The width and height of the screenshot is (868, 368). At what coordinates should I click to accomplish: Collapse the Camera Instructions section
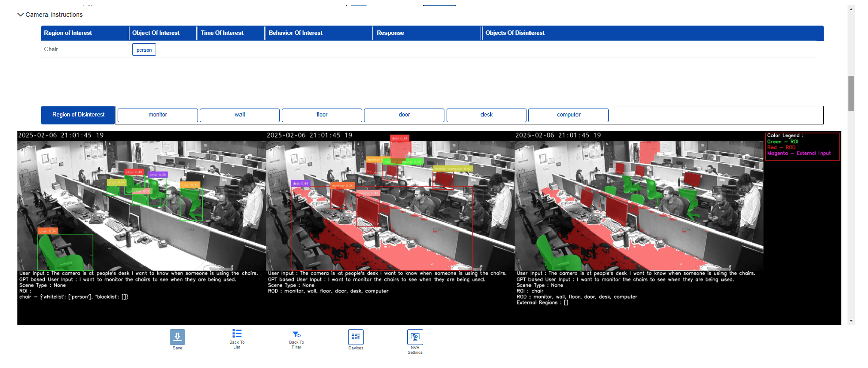21,15
